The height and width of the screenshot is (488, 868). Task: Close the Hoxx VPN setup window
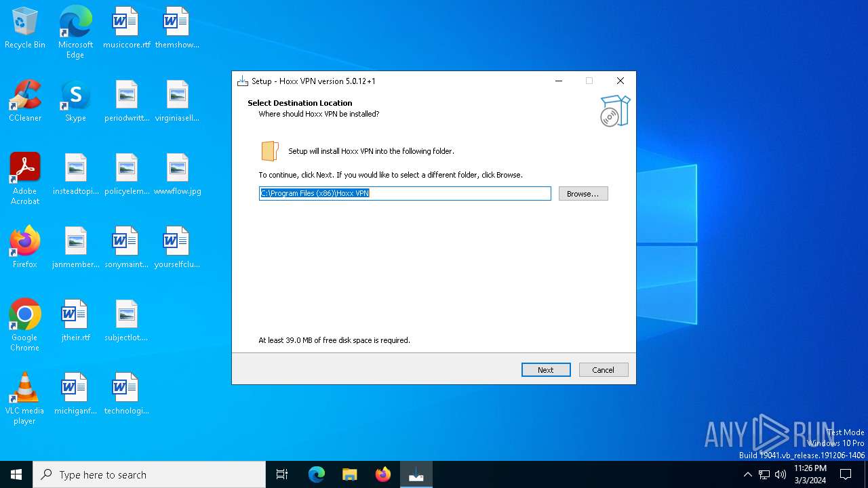point(620,81)
